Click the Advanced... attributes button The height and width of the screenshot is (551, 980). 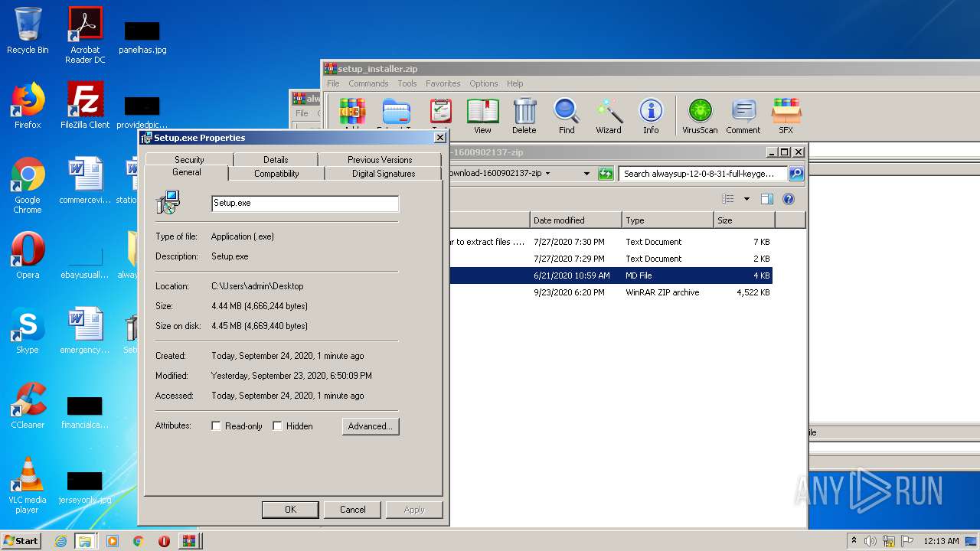coord(370,426)
